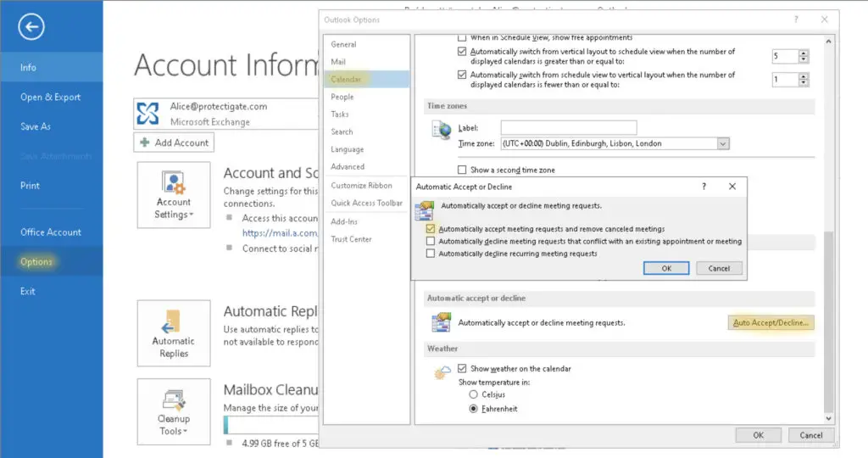Click Cancel in the Outlook Options window
Screen dimensions: 868x458
tap(811, 435)
